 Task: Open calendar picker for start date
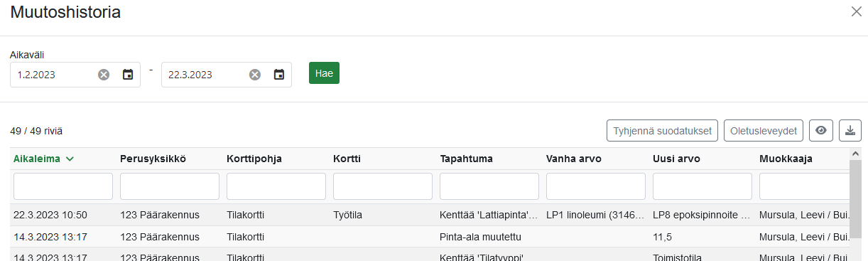click(x=128, y=75)
